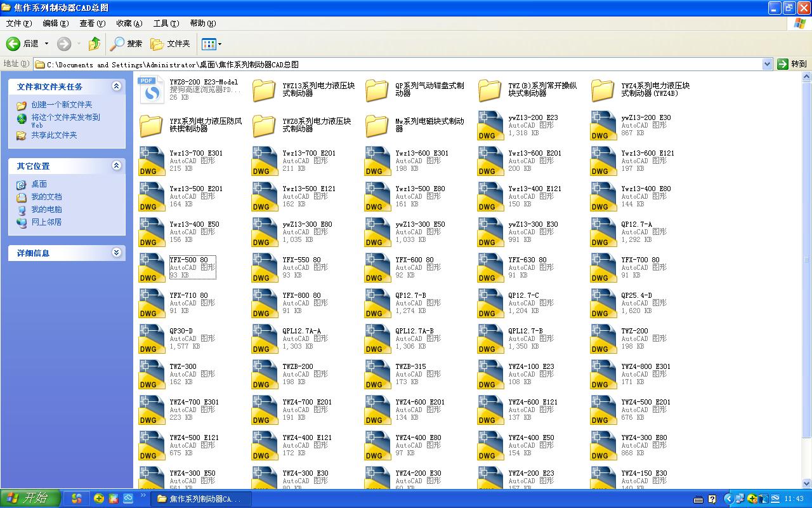Click the 我的电脑 link in 其它位置
The image size is (812, 508).
point(46,210)
